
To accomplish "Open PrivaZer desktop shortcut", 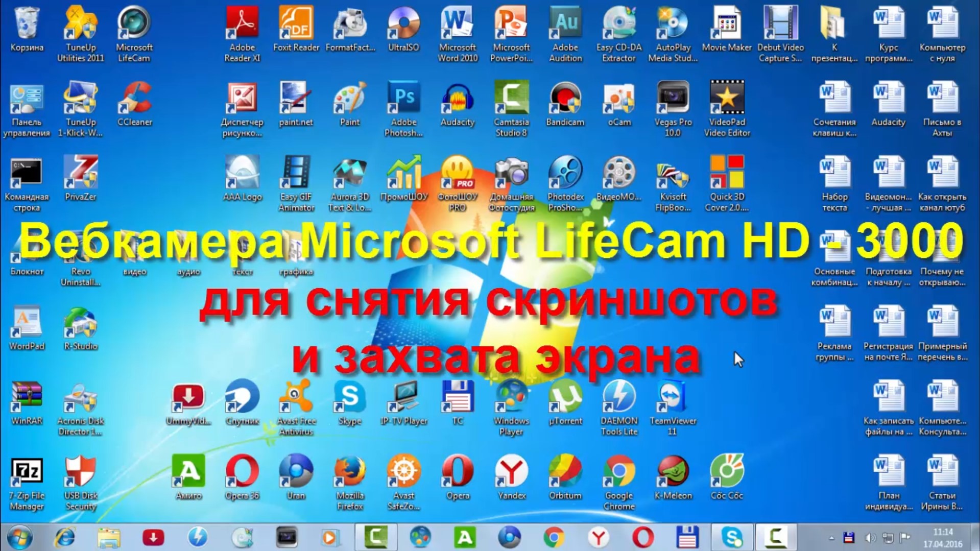I will tap(81, 179).
